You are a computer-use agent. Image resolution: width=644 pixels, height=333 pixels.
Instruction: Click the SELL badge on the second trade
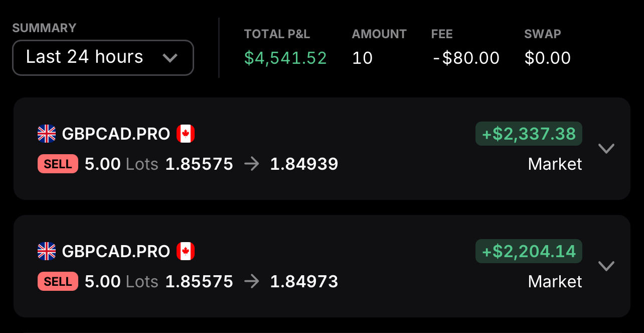(x=58, y=281)
